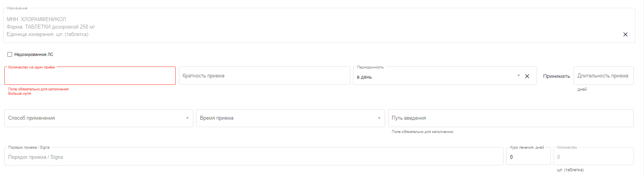644x176 pixels.
Task: Click the Способ применения placeholder text
Action: point(32,118)
